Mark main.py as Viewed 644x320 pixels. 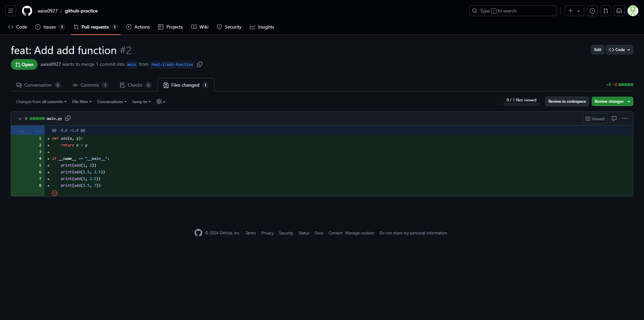coord(595,119)
